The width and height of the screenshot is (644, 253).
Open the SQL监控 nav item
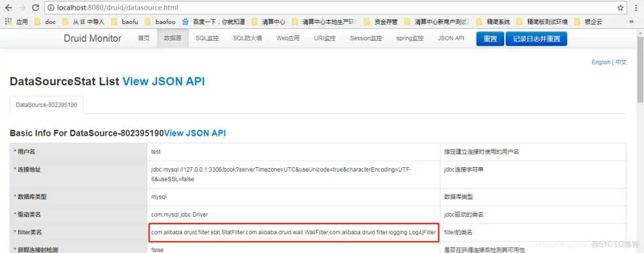207,38
